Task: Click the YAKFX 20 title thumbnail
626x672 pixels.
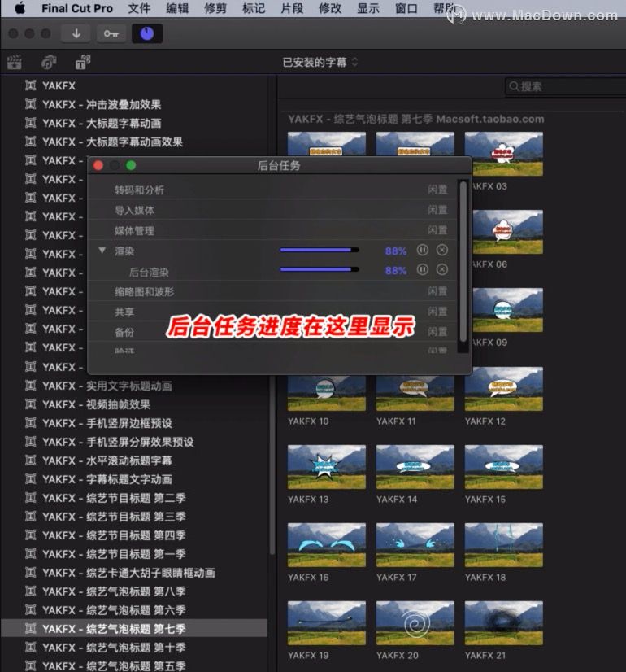Action: pos(415,622)
